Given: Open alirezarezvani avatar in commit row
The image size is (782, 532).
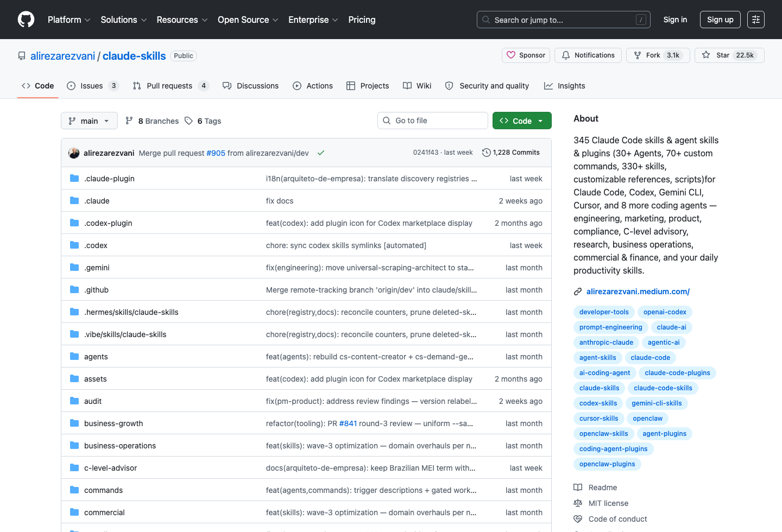Looking at the screenshot, I should point(74,153).
